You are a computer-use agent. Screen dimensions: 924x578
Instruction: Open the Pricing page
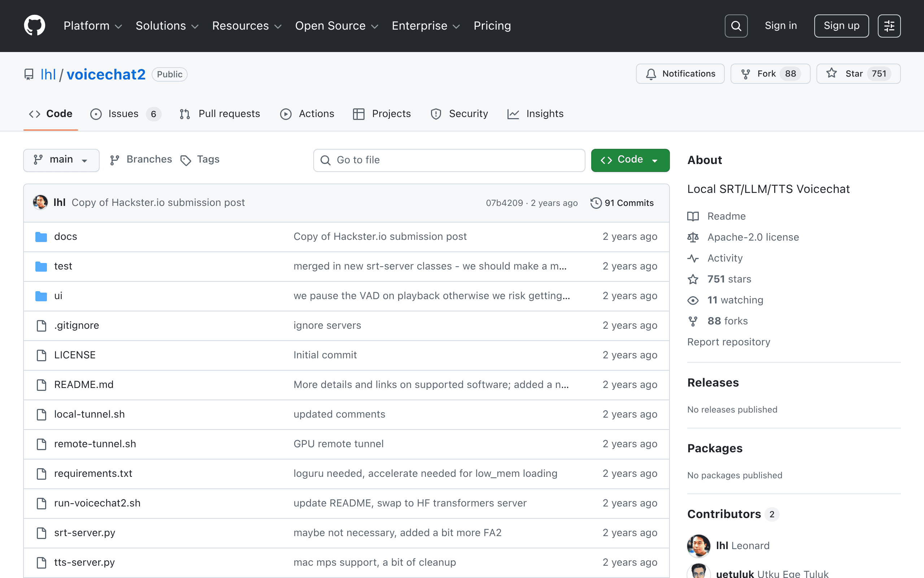point(492,26)
